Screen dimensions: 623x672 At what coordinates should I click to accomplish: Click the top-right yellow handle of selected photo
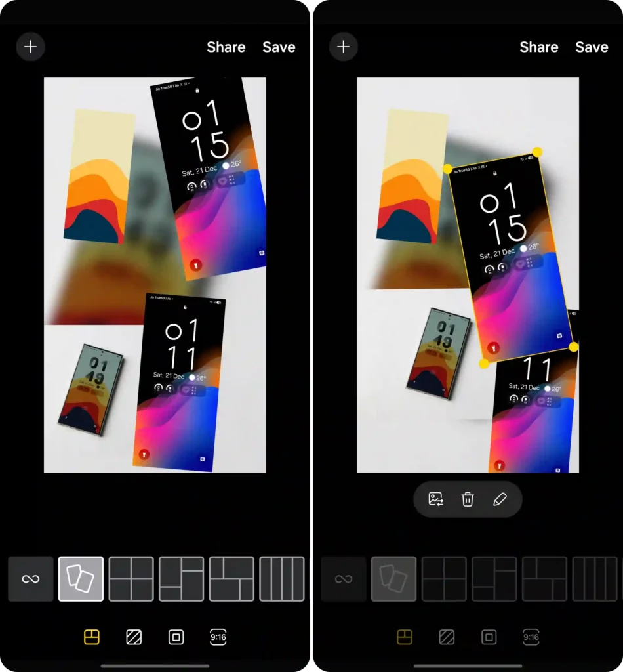537,152
